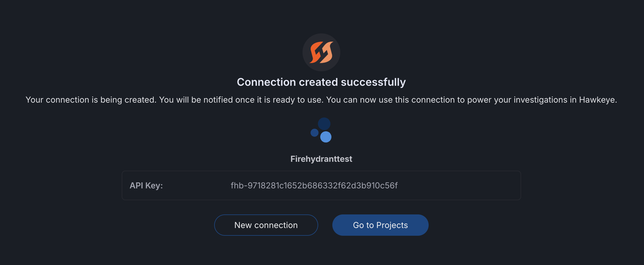Open the Firehydranttest connection name link

tap(321, 159)
